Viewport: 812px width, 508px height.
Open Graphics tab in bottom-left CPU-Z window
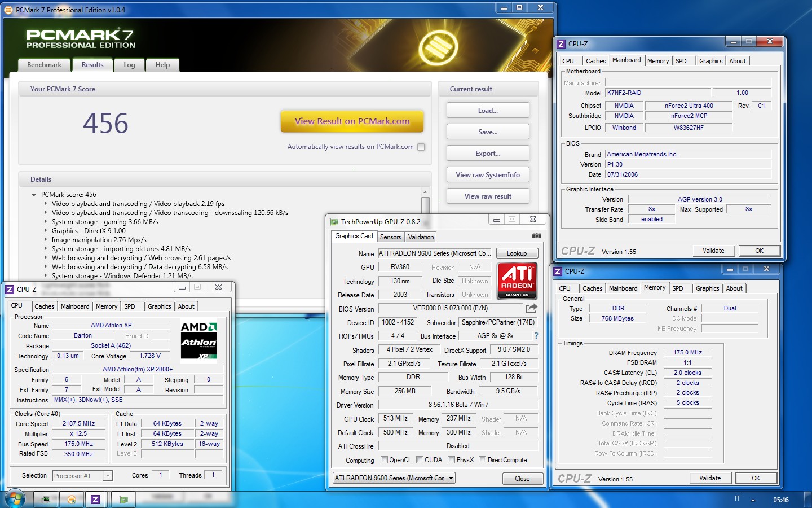(x=160, y=306)
